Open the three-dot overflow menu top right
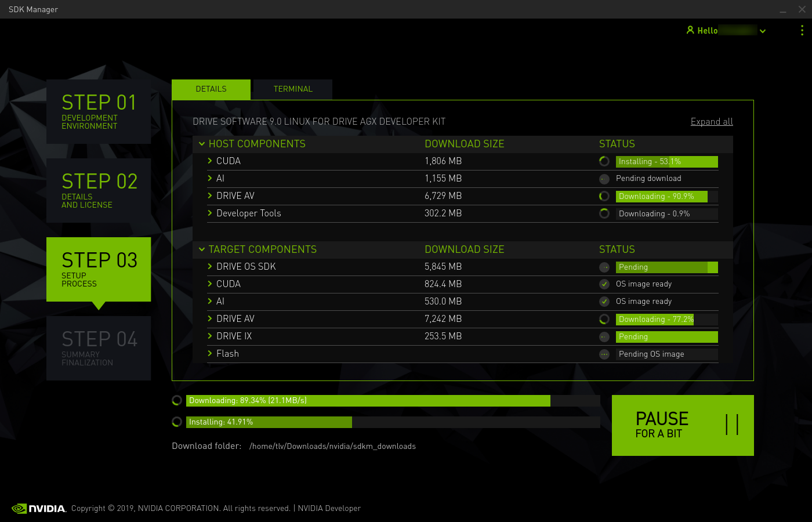812x522 pixels. click(802, 30)
